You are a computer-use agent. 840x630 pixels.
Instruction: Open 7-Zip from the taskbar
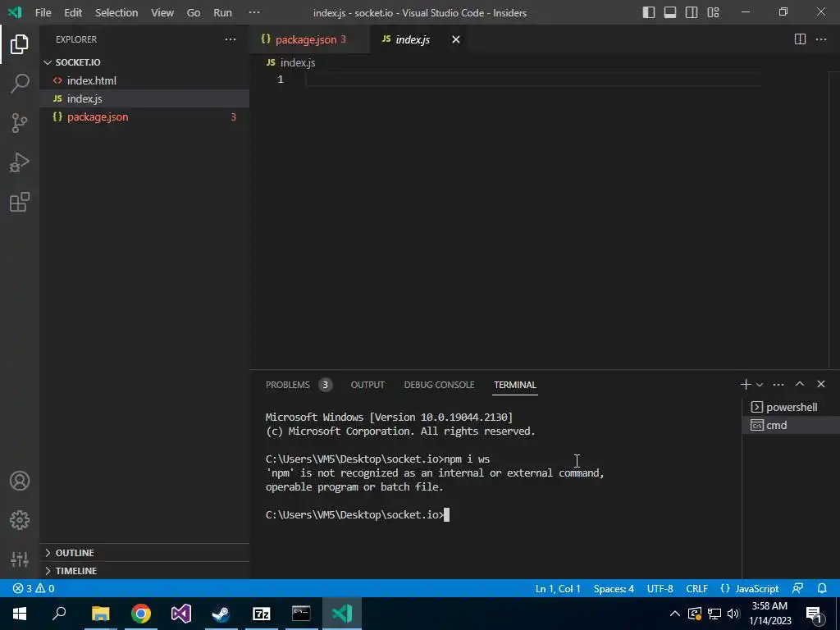click(x=261, y=614)
